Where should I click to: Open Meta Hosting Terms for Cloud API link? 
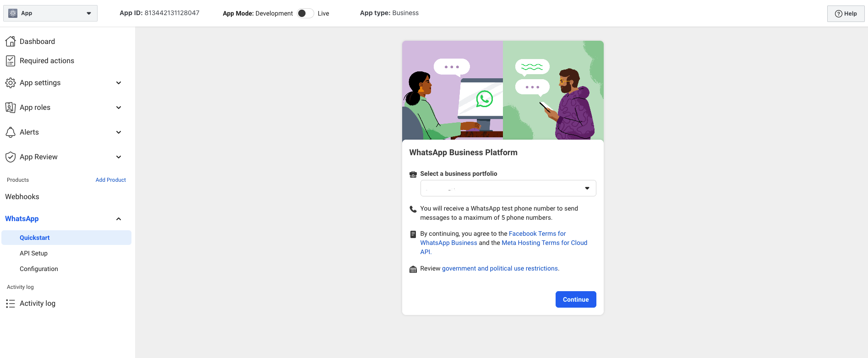(x=544, y=243)
